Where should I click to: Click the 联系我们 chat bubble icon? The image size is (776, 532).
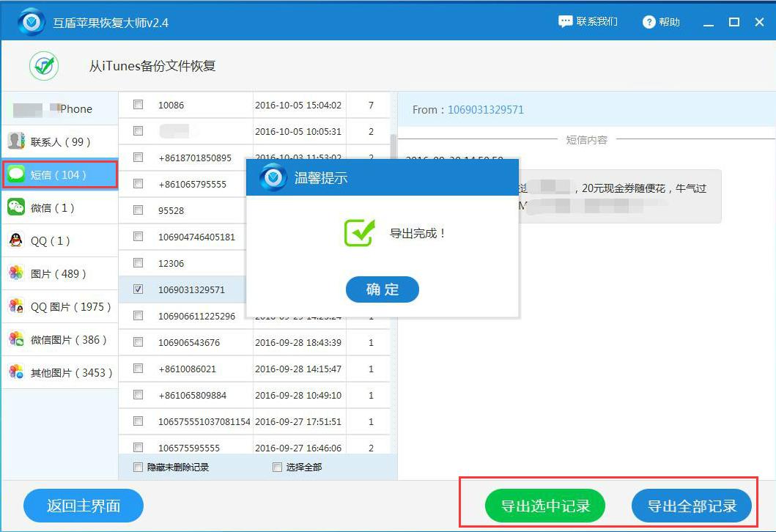[x=565, y=21]
